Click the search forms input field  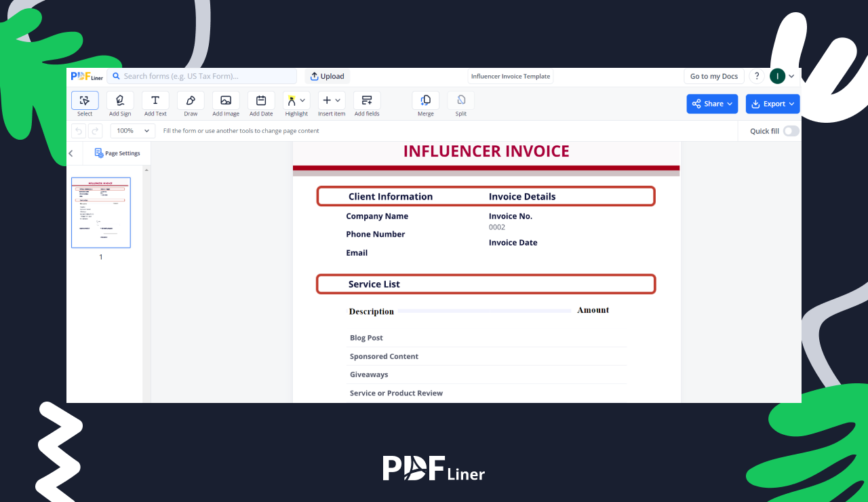tap(202, 77)
